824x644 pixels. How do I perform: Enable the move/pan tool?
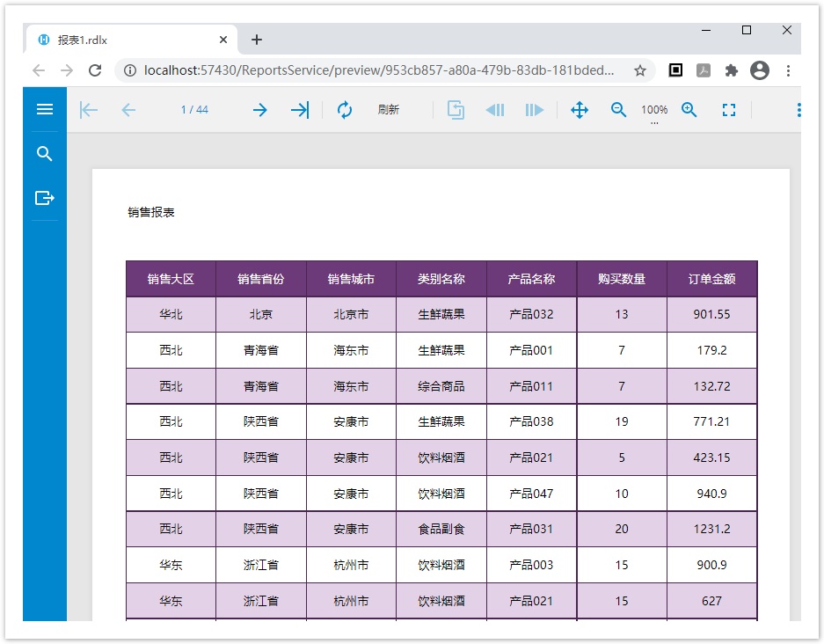coord(580,110)
